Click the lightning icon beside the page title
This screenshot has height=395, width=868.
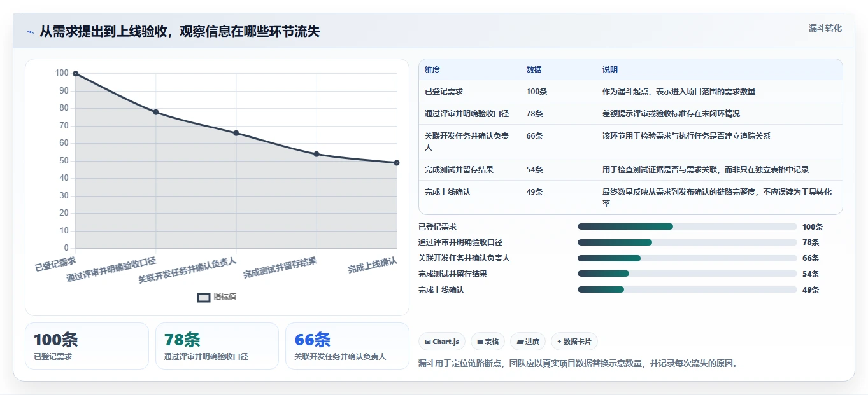coord(30,32)
